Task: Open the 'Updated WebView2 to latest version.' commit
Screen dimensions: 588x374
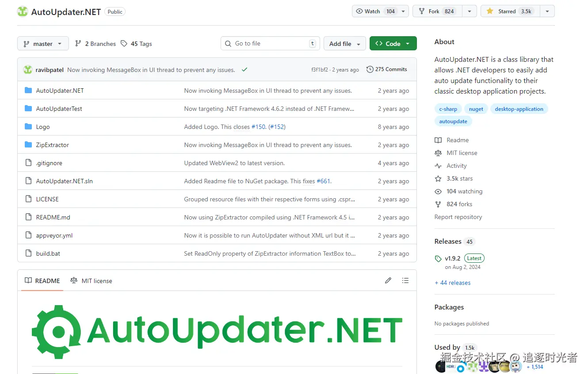Action: [x=234, y=163]
